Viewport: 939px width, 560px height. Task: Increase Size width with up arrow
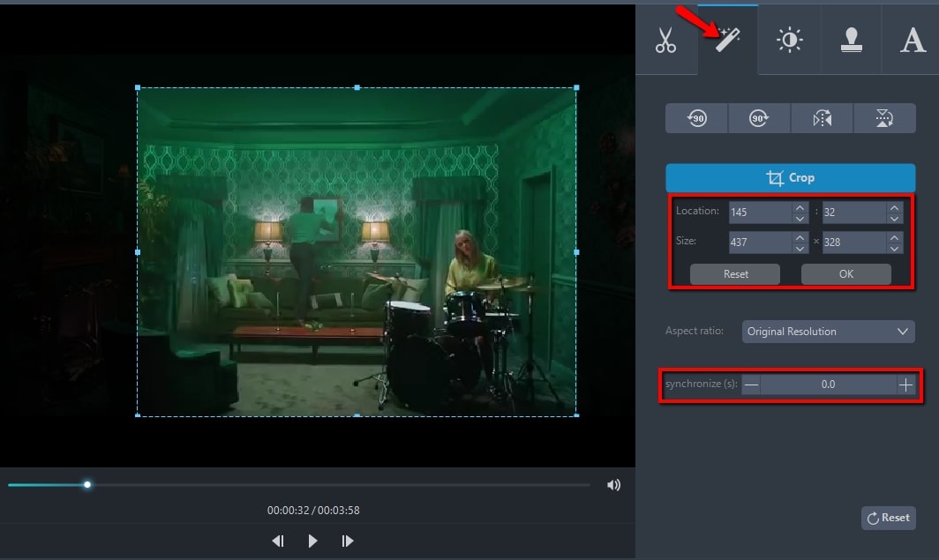pos(800,237)
